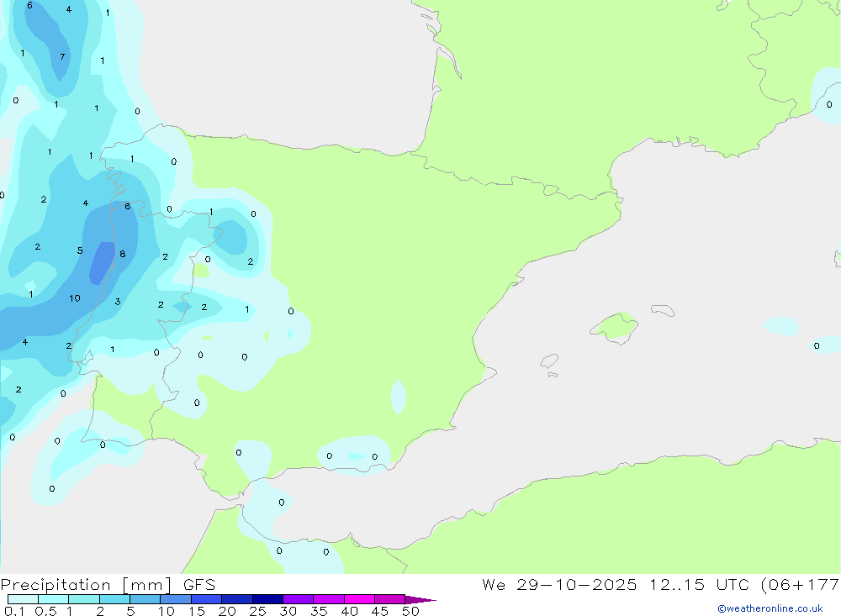Pick the 40–45 mm magenta legend swatch
841x616 pixels.
tap(359, 599)
